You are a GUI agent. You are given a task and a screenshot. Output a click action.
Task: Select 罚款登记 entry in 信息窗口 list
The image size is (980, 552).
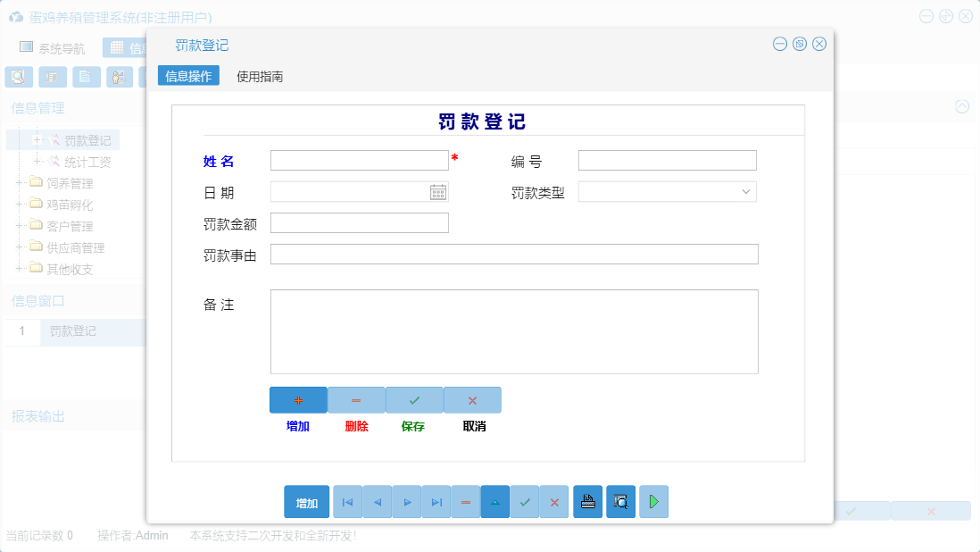point(75,331)
